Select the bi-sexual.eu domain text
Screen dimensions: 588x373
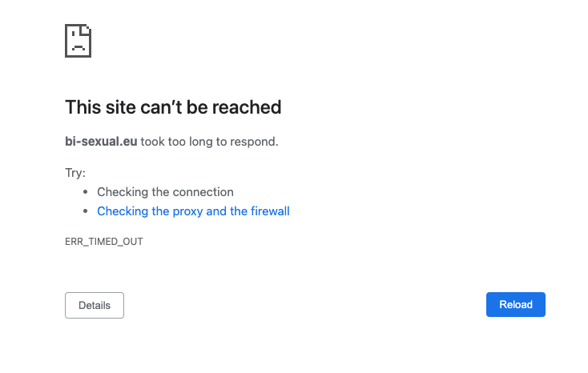pyautogui.click(x=101, y=142)
